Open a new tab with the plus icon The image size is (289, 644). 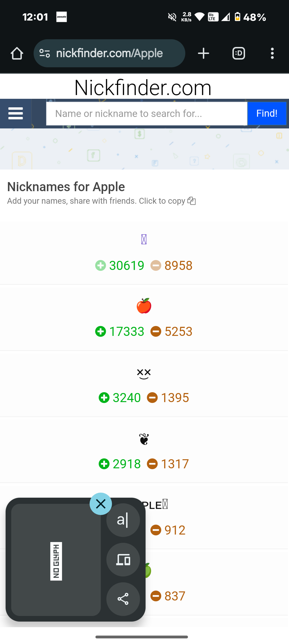coord(203,53)
